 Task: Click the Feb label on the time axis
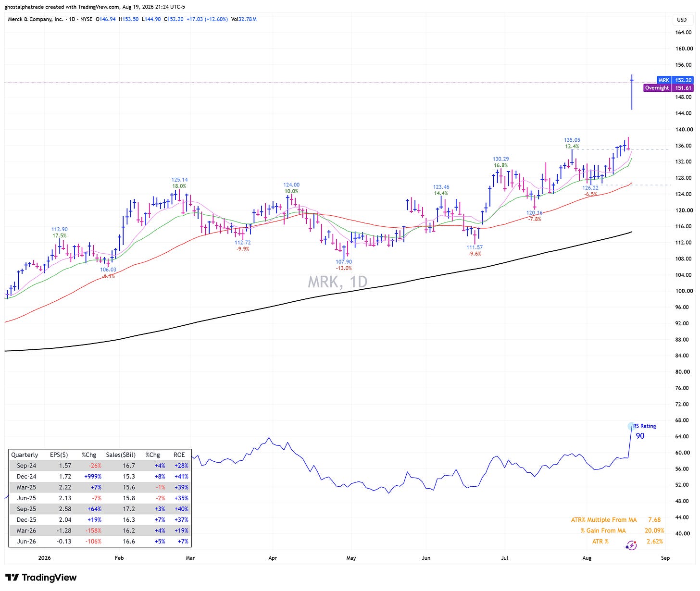click(x=119, y=558)
